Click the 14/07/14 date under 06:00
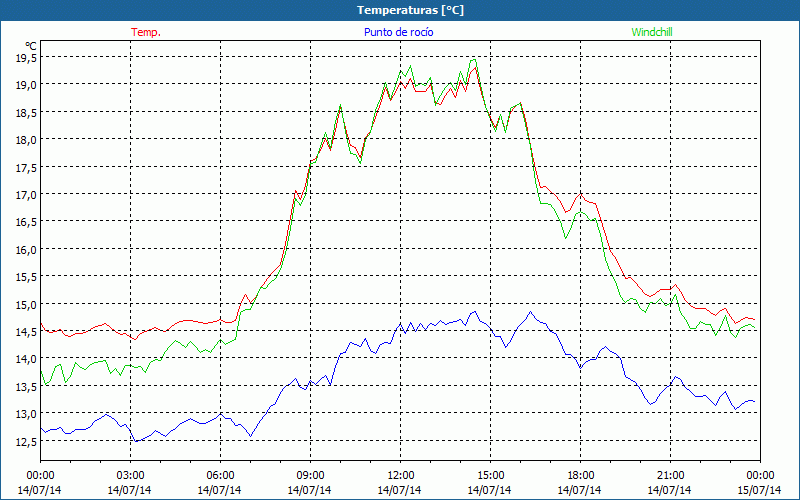This screenshot has width=800, height=500. click(219, 490)
